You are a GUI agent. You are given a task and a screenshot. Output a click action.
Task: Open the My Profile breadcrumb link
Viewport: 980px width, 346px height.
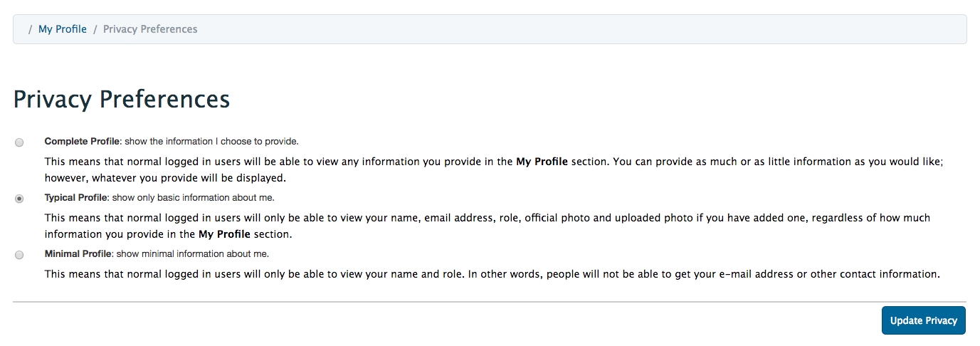(63, 29)
